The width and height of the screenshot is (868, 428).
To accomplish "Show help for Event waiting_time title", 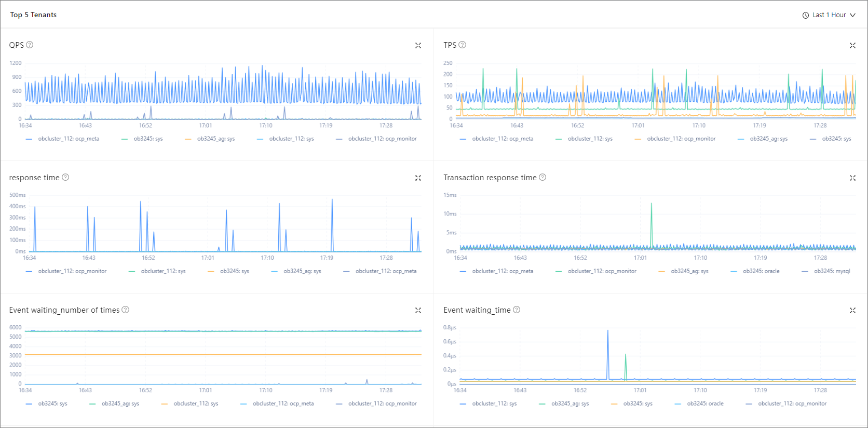I will (x=517, y=310).
